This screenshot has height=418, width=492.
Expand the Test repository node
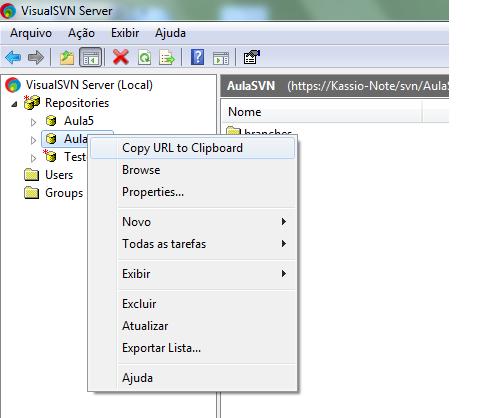click(33, 158)
